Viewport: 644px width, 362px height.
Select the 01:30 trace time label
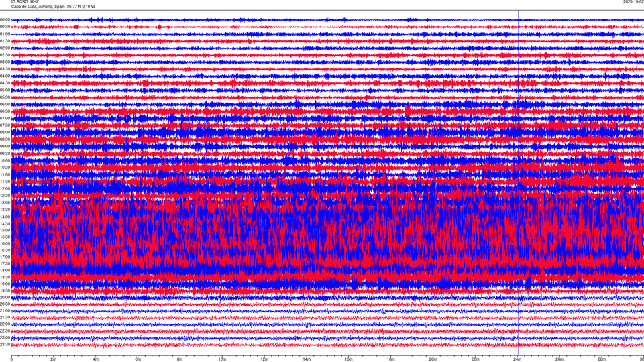pyautogui.click(x=5, y=41)
